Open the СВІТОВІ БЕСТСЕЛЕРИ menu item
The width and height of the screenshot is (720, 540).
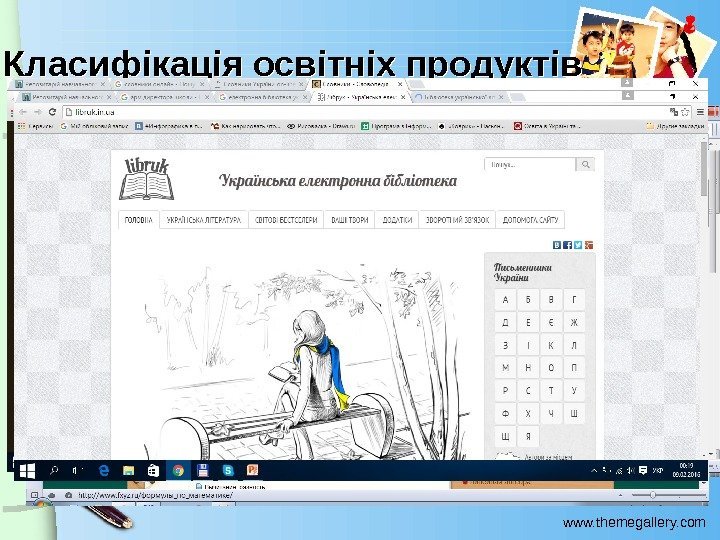click(x=286, y=220)
